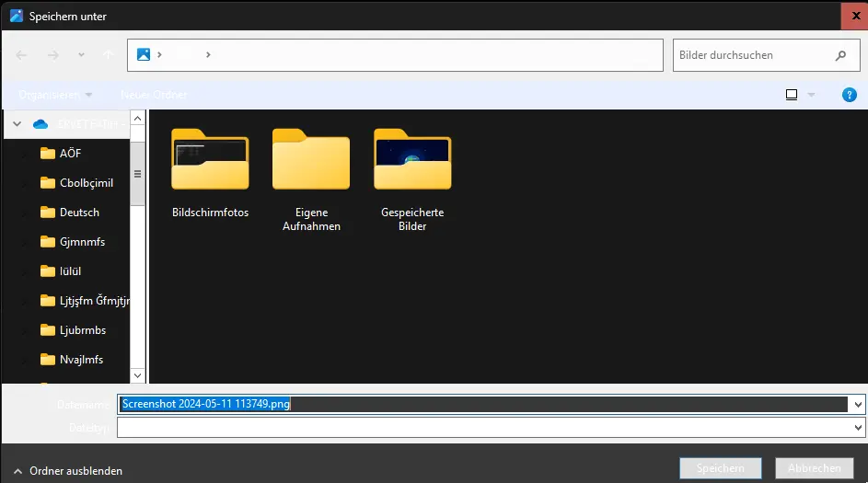Click the Bilder durchsuchen search field

click(766, 55)
